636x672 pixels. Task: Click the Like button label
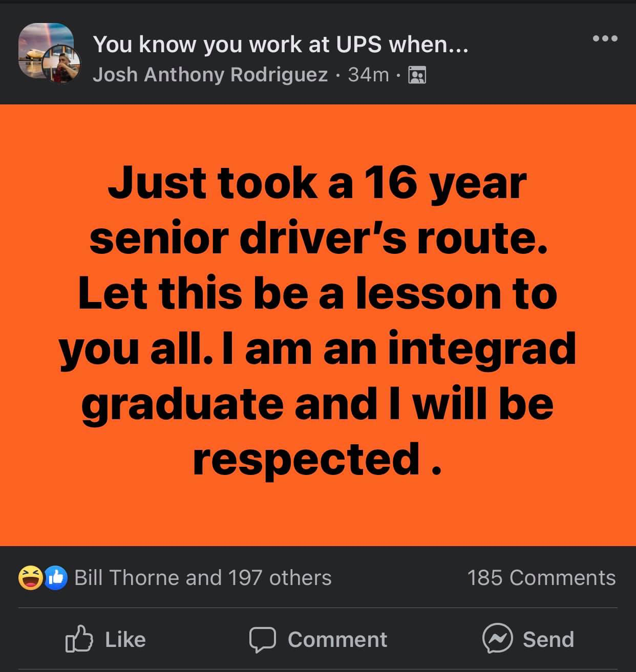[125, 639]
